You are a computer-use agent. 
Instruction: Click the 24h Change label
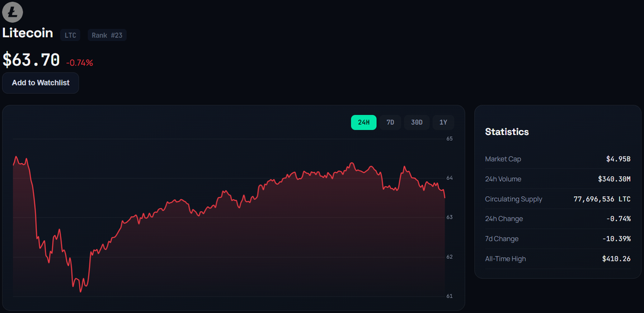point(504,219)
